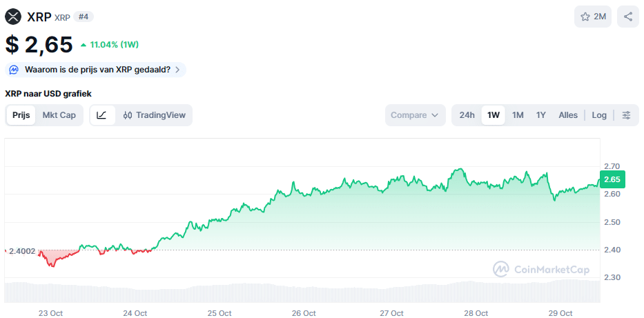Viewport: 644px width, 318px height.
Task: Select the 24h time range
Action: click(x=467, y=115)
